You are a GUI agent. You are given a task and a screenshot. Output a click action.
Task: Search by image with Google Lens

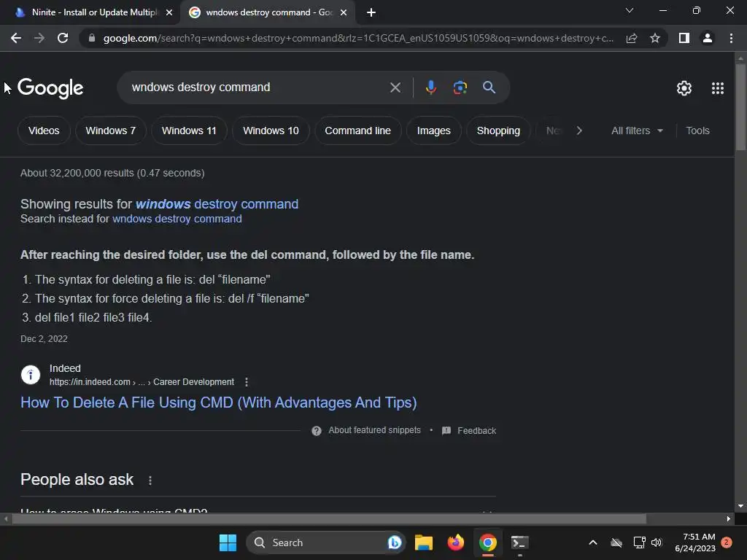coord(460,87)
